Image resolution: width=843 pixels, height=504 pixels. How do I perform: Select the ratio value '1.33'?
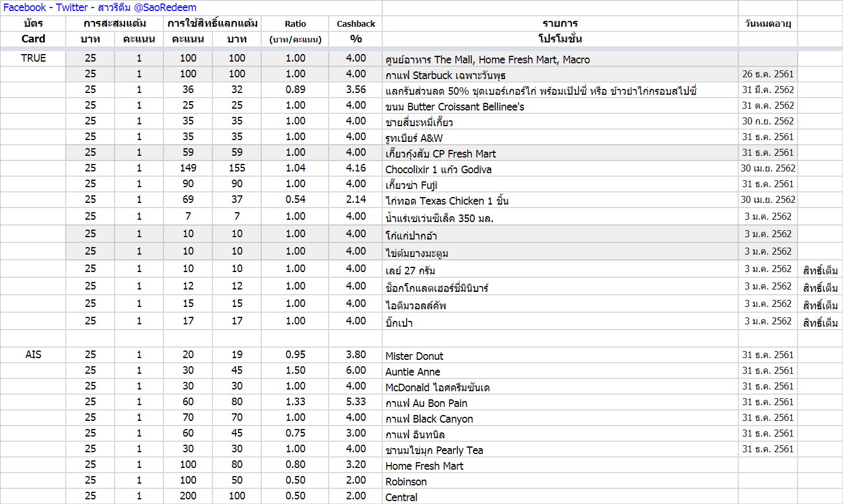296,402
